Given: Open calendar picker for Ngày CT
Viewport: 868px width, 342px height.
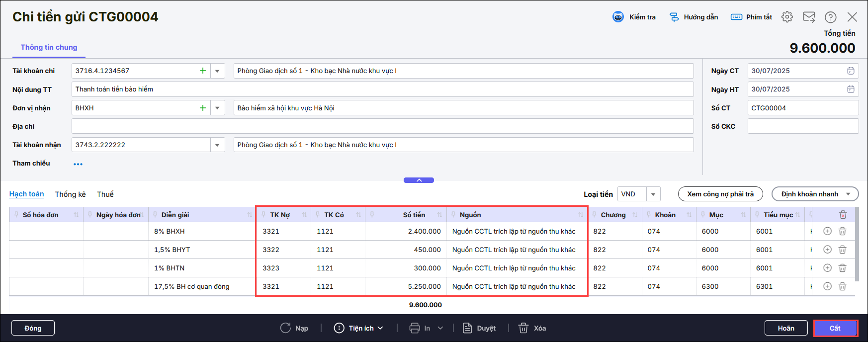Looking at the screenshot, I should (x=851, y=71).
